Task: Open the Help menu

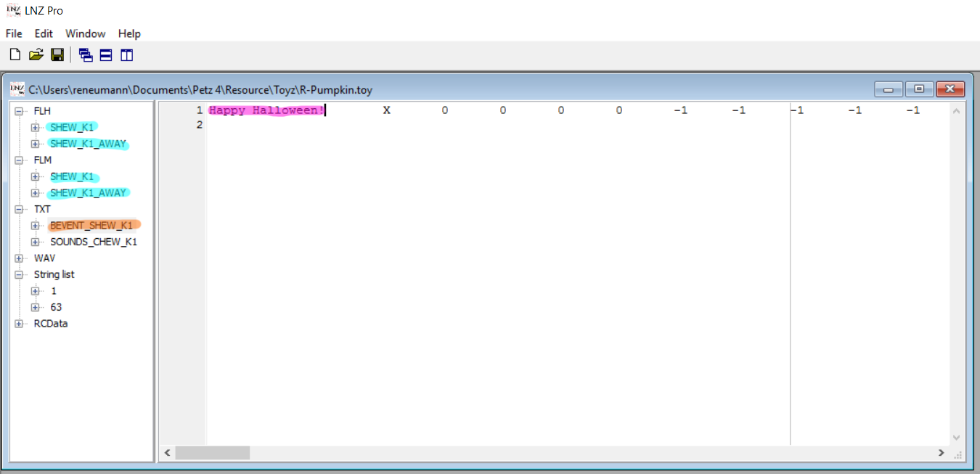Action: click(x=129, y=33)
